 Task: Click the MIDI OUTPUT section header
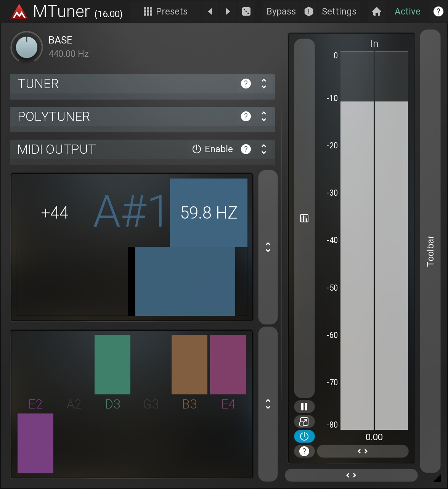[143, 149]
